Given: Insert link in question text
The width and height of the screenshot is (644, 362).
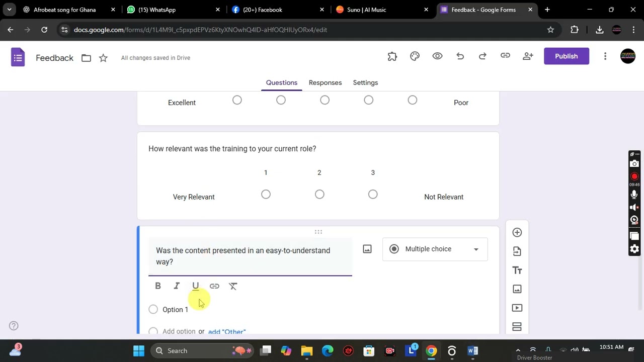Looking at the screenshot, I should 214,286.
